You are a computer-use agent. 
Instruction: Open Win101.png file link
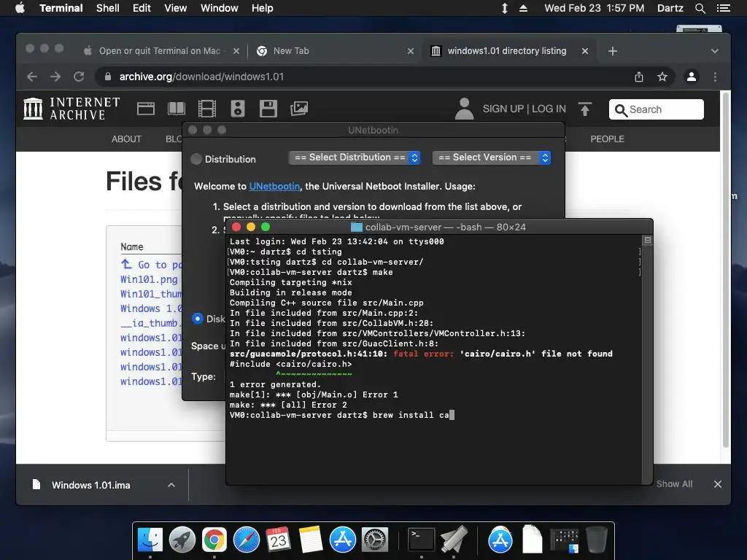(149, 279)
